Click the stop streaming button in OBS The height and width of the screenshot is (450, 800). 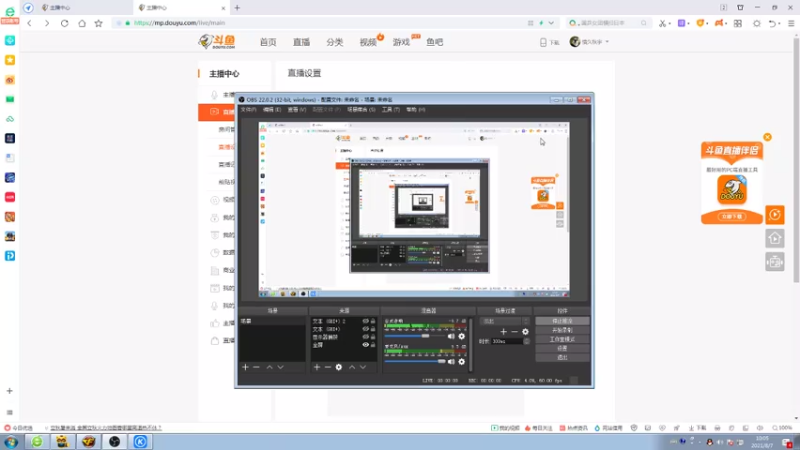tap(562, 321)
